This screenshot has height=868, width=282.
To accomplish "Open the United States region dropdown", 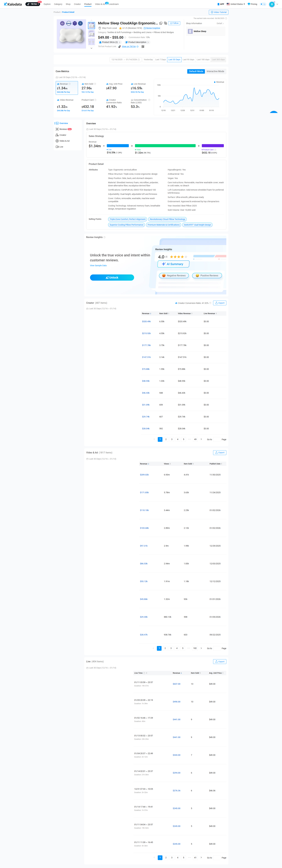I will point(236,4).
